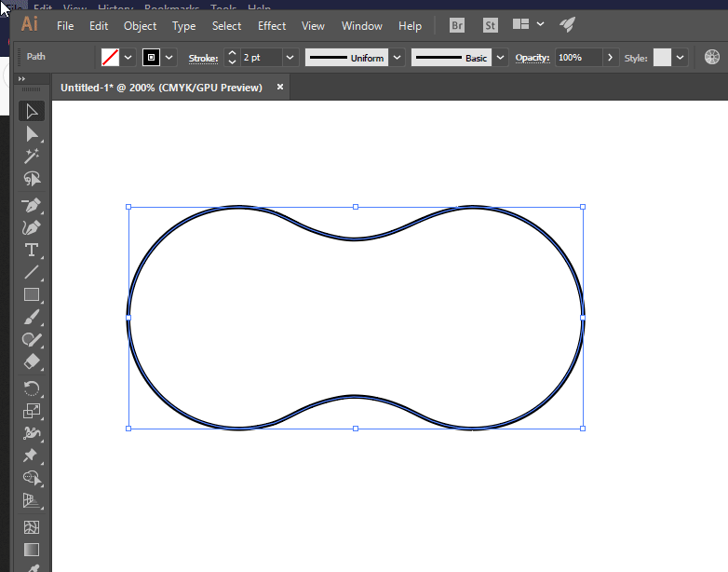Viewport: 728px width, 572px height.
Task: Open the Arrange Documents layout icon
Action: tap(521, 24)
